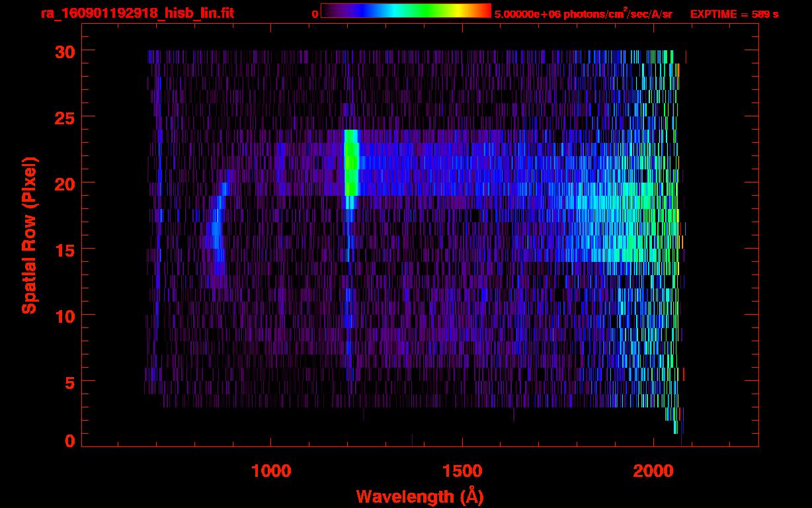Click the file name ra_160901192918_hisb_lin.fit
This screenshot has width=812, height=508.
point(137,13)
